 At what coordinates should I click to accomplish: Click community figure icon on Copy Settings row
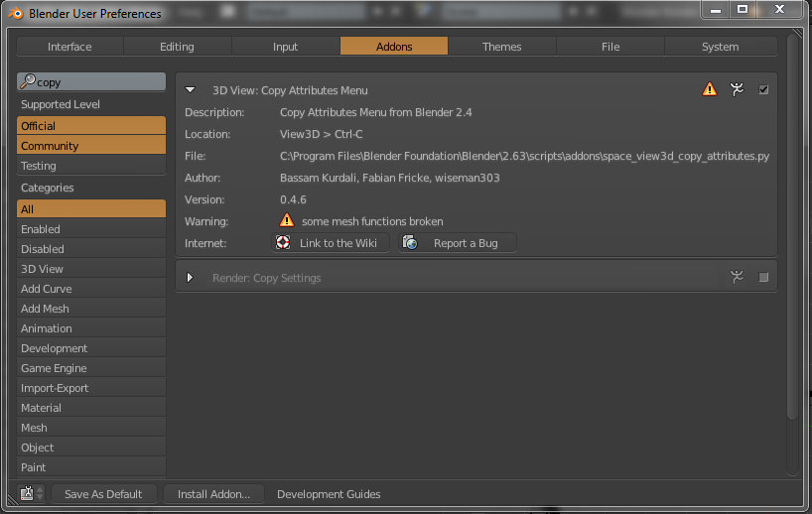point(737,278)
